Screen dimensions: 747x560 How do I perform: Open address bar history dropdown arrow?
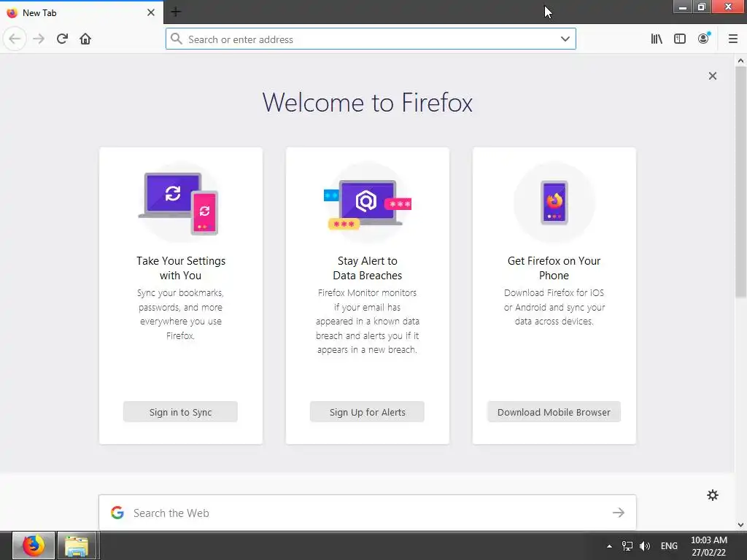(565, 39)
